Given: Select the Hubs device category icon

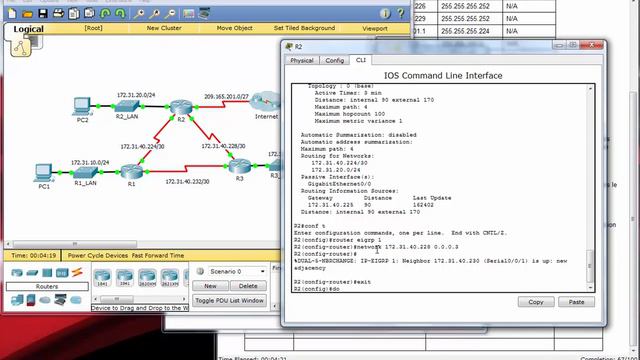Looking at the screenshot, I should [x=47, y=272].
